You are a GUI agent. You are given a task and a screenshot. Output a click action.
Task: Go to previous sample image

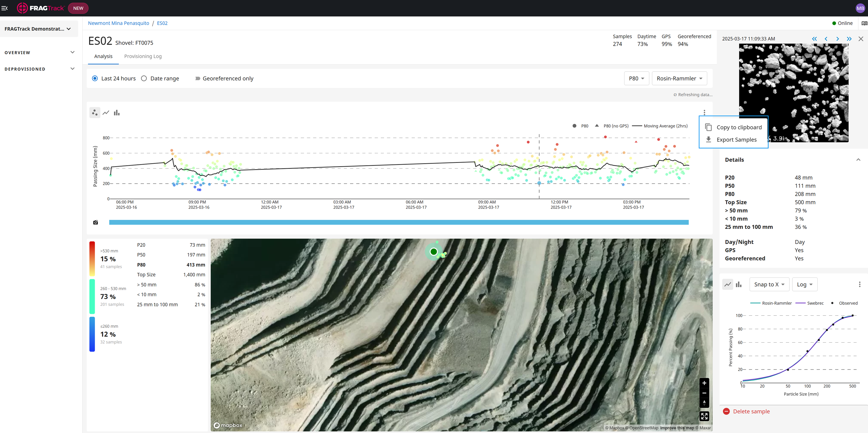(x=826, y=39)
